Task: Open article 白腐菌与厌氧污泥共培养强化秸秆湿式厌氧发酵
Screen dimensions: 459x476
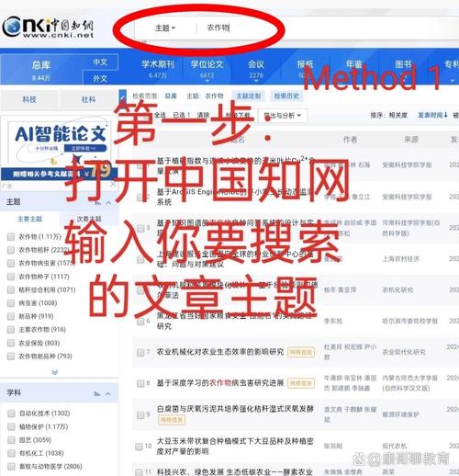Action: point(235,409)
